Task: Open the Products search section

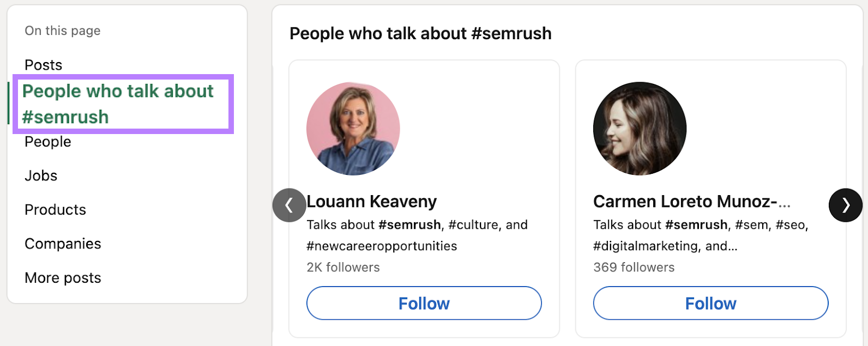Action: [55, 209]
